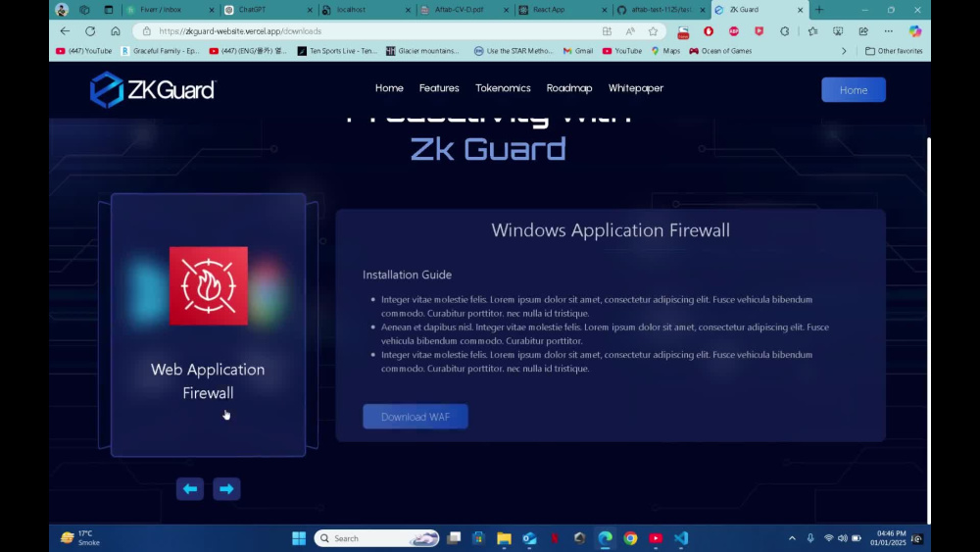Show hidden tray icons chevron

(x=792, y=538)
